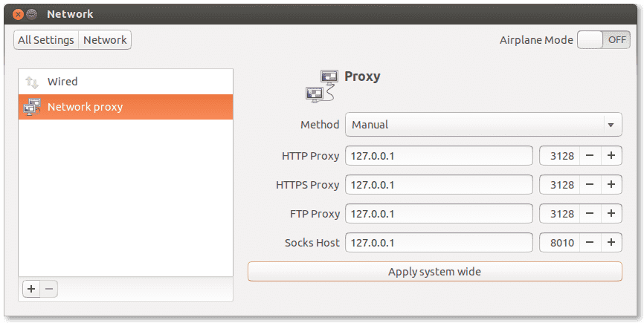
Task: Click plus icon to add a connection
Action: (x=30, y=290)
